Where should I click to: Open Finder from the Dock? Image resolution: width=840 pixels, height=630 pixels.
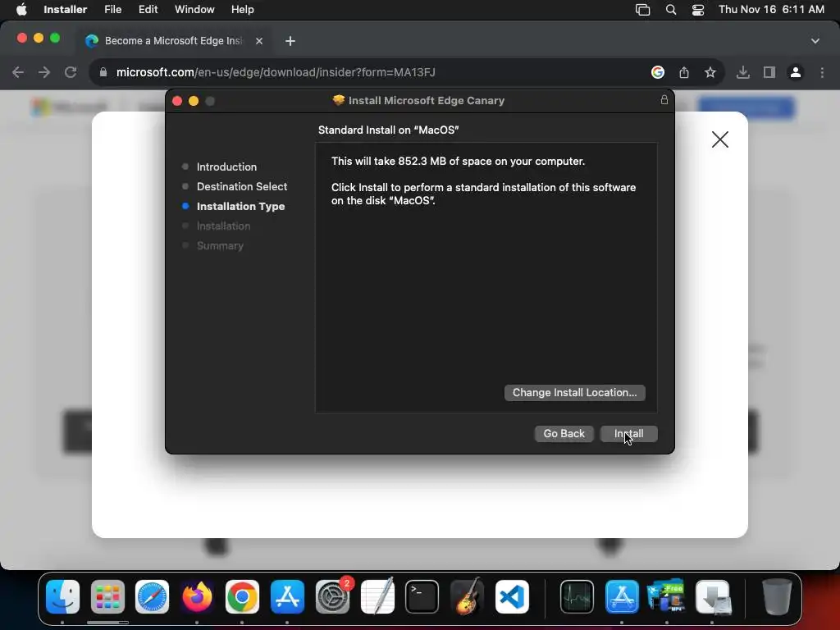(62, 596)
